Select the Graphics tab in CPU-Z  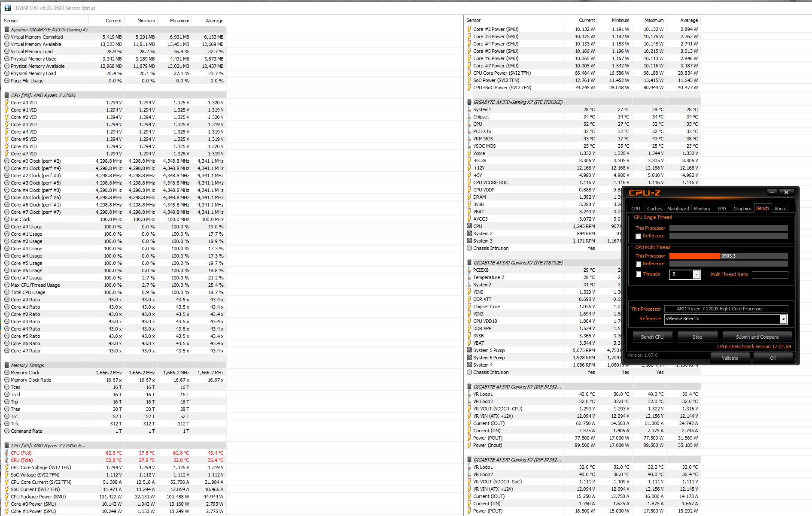pos(742,209)
